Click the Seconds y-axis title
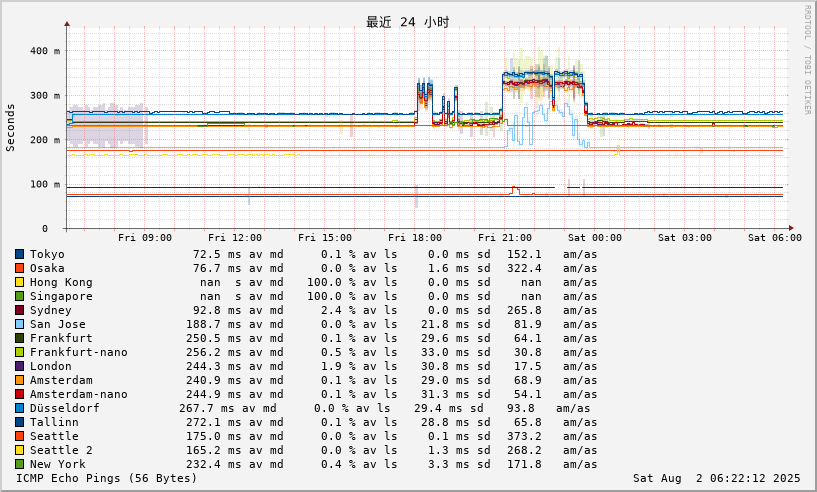Screen dimensions: 817x492 click(x=10, y=128)
